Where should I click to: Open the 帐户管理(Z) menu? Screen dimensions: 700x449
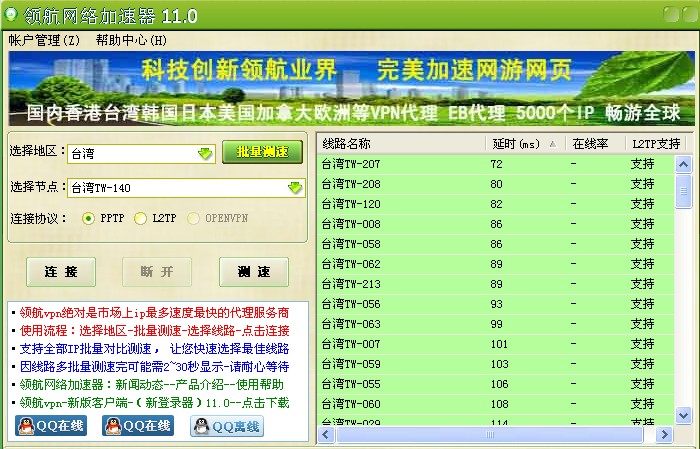pos(44,41)
